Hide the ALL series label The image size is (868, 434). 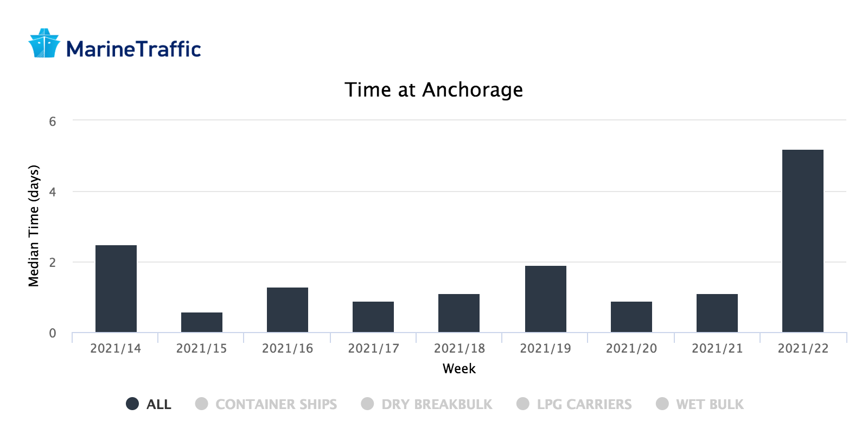coord(159,404)
